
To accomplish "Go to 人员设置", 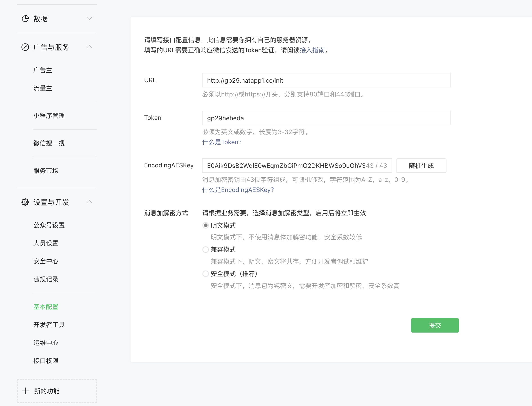I will tap(46, 243).
